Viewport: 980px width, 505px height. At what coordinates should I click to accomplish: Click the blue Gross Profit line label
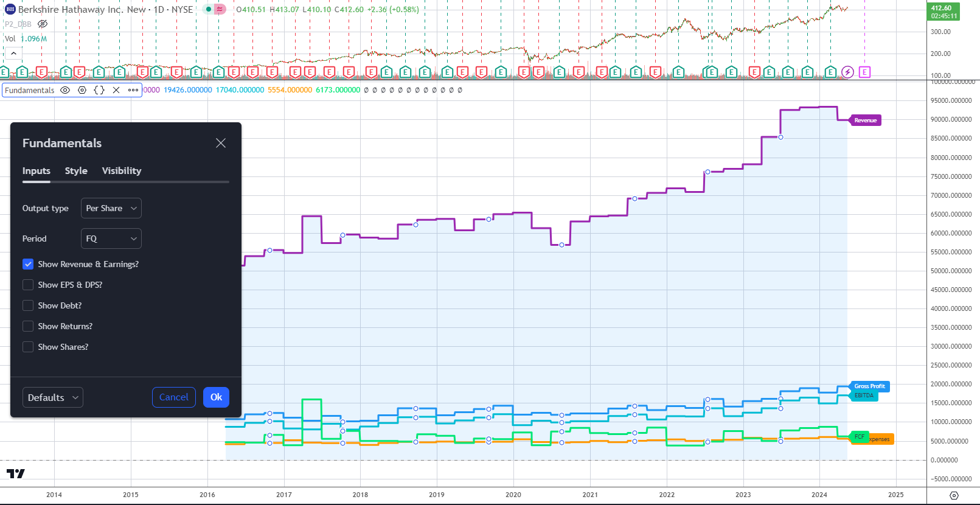tap(869, 386)
